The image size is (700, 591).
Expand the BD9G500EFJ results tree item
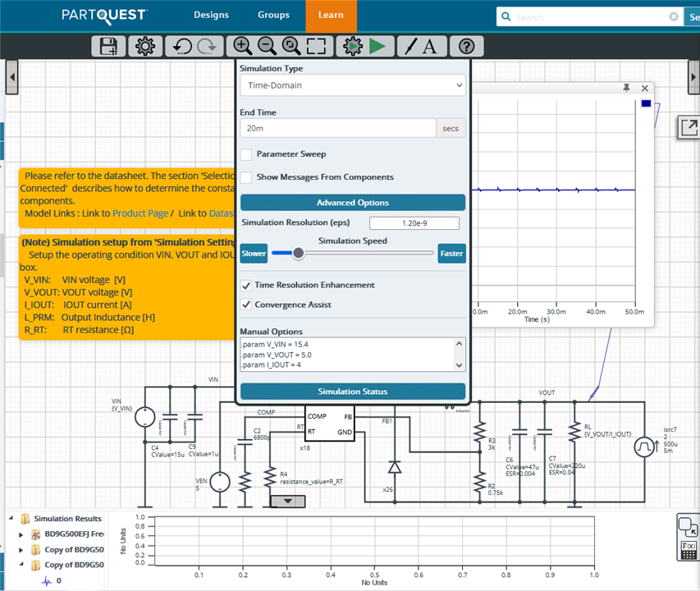(x=21, y=534)
